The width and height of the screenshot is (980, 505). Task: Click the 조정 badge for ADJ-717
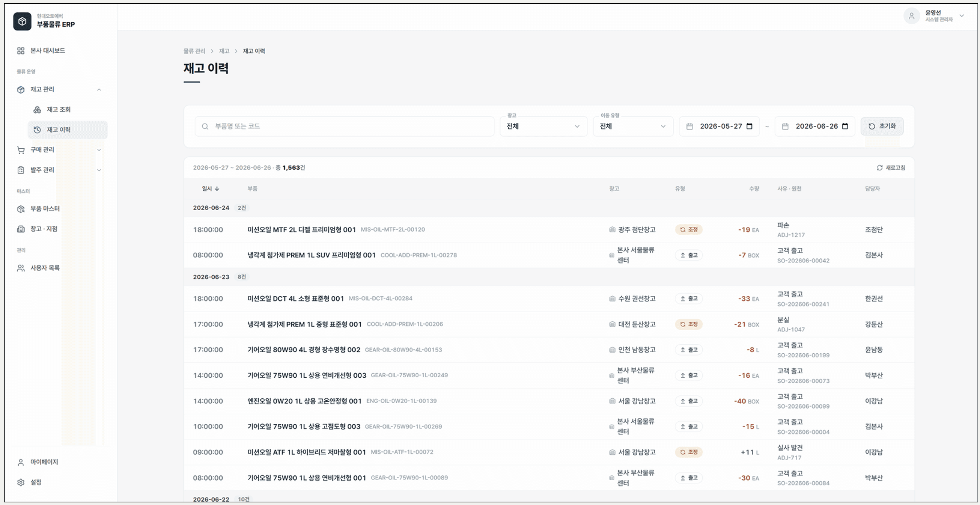[689, 452]
